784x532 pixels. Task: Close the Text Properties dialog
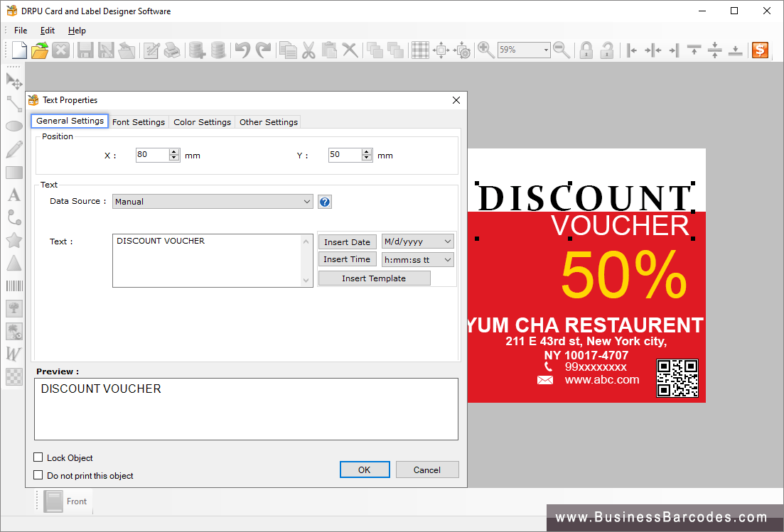point(456,100)
